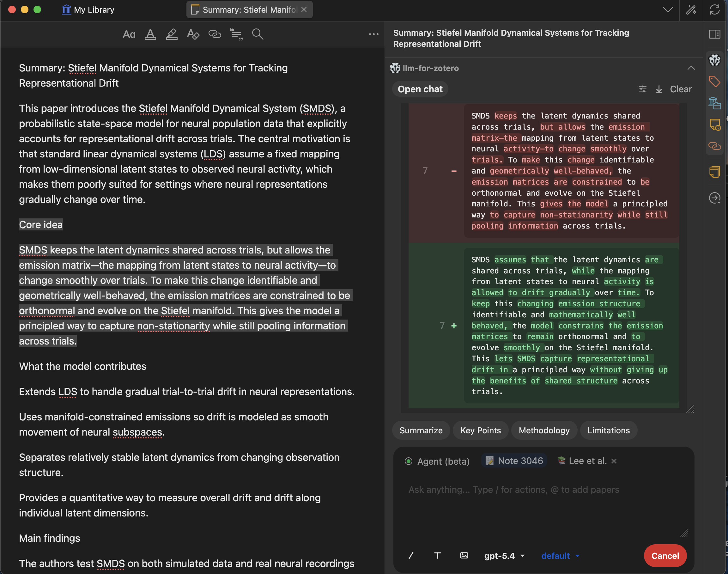
Task: Collapse the llm-for-zotero section
Action: click(x=691, y=68)
